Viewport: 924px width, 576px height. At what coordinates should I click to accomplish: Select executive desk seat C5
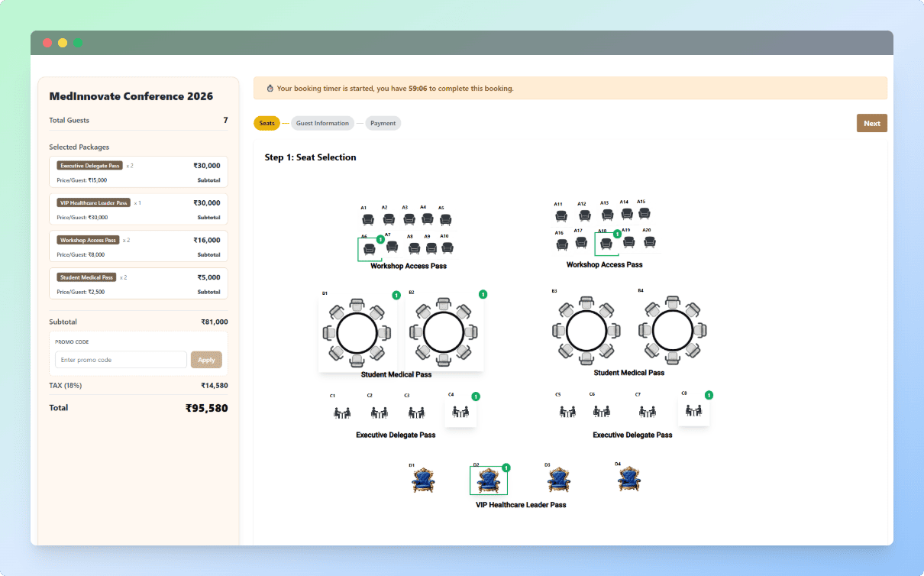[x=567, y=411]
